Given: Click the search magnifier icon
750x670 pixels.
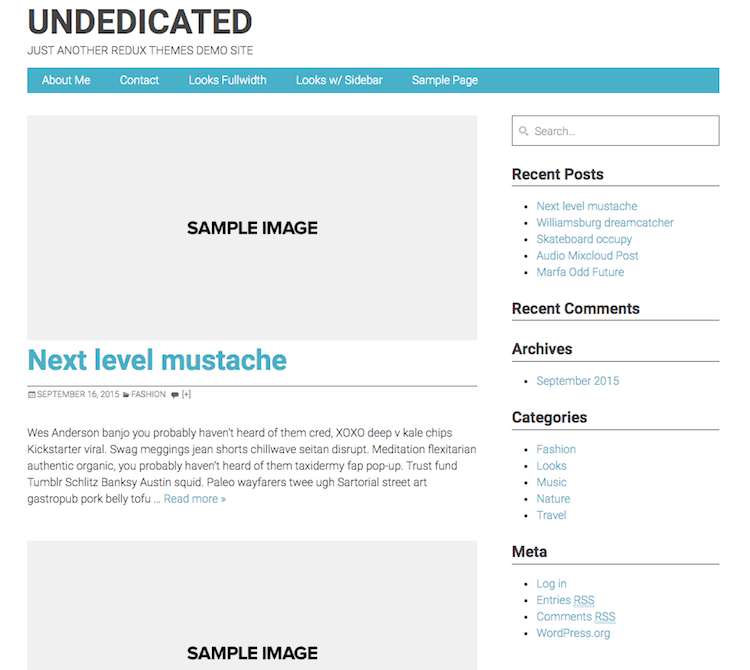Looking at the screenshot, I should 523,131.
